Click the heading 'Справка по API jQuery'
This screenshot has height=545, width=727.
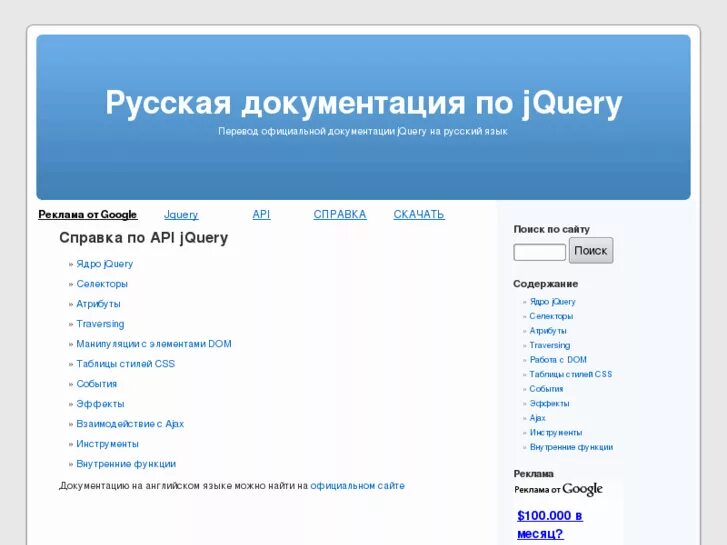coord(144,237)
